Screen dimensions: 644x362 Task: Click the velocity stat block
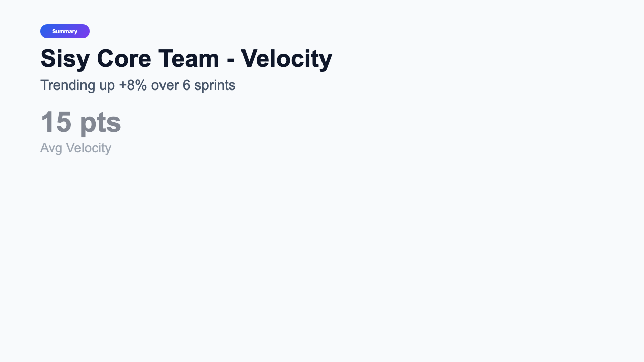(x=81, y=131)
